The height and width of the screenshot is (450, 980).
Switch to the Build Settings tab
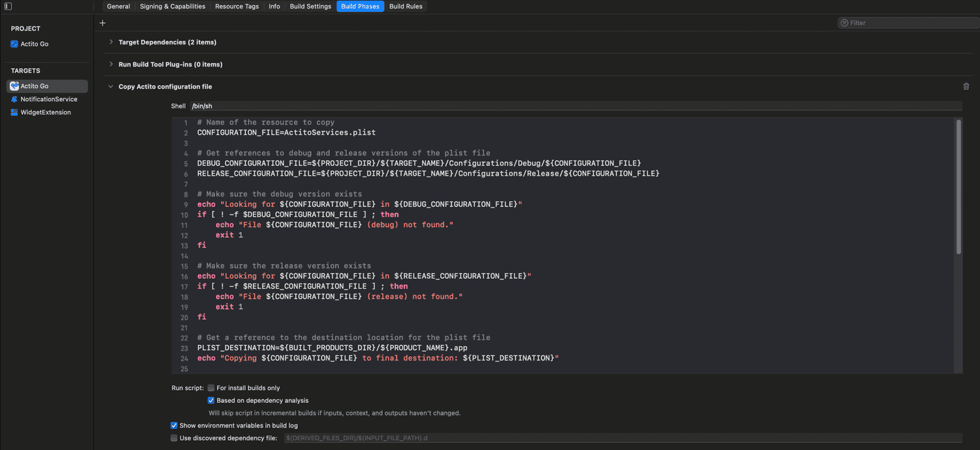click(x=310, y=6)
